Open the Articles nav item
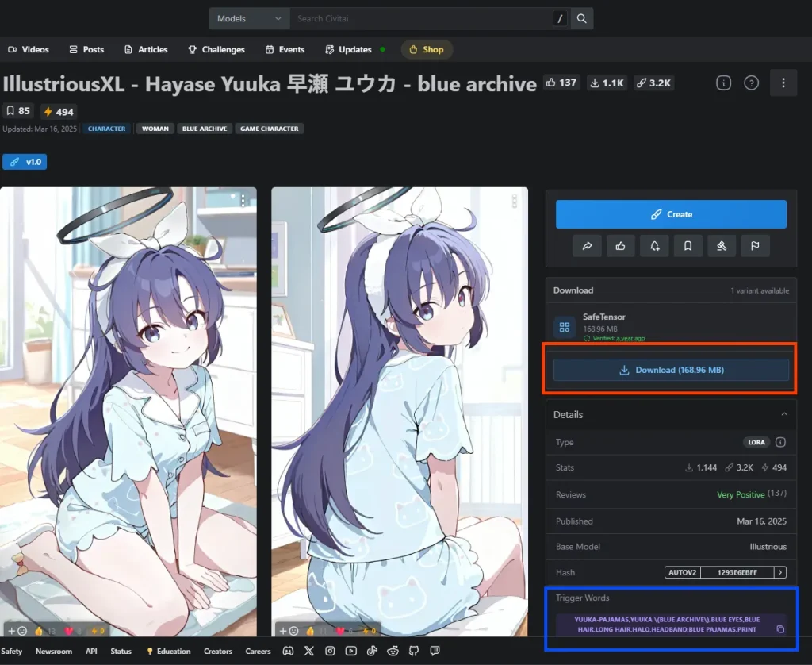Screen dimensions: 812x665 pyautogui.click(x=146, y=50)
